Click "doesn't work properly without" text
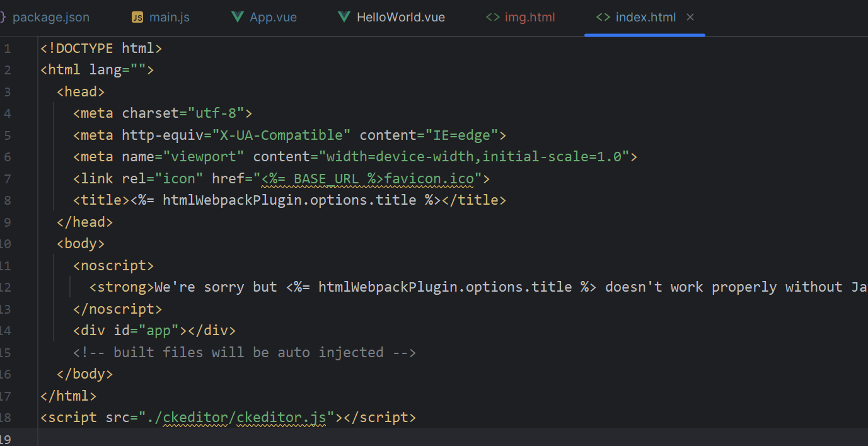 [724, 287]
